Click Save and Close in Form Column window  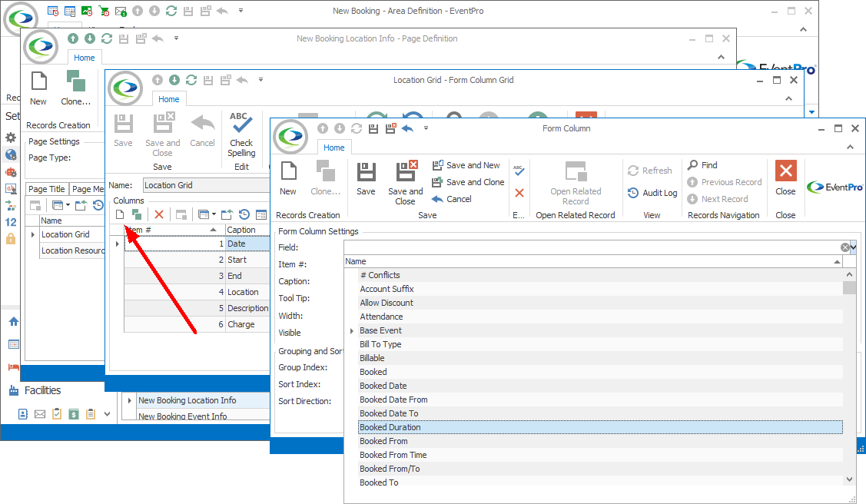point(406,184)
